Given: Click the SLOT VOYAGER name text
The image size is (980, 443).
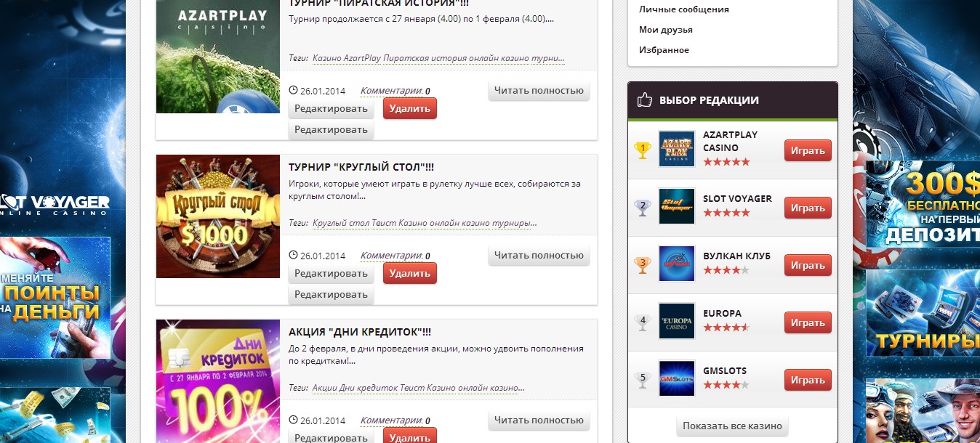Looking at the screenshot, I should click(x=737, y=198).
